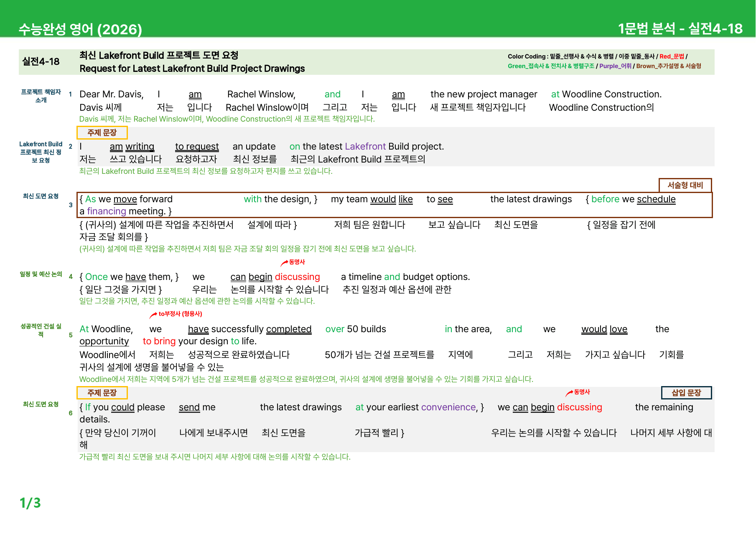
Task: Click sidebar label Lakefront Build 프로젝트 최신 정보 요청
Action: click(x=41, y=152)
